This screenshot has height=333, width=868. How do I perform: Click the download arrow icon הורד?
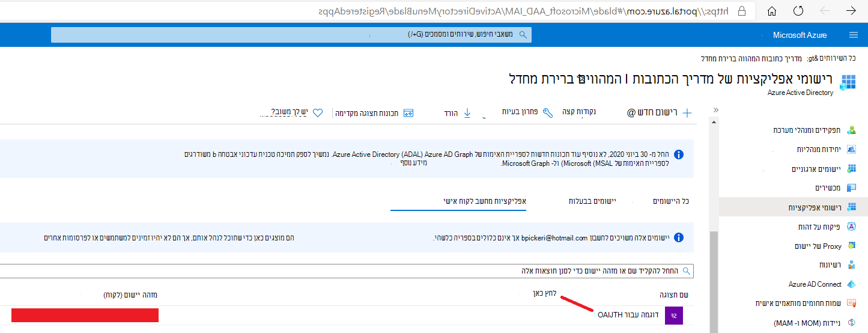pos(468,112)
